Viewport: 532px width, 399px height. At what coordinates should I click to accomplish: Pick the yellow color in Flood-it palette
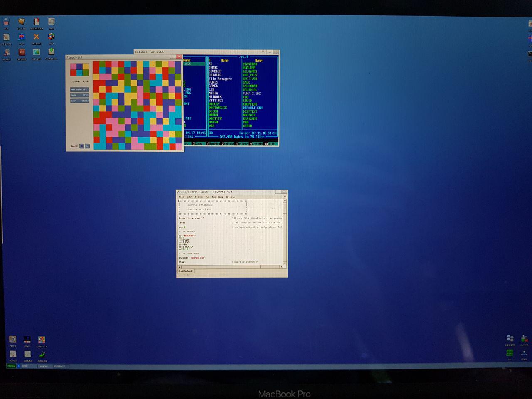click(86, 66)
